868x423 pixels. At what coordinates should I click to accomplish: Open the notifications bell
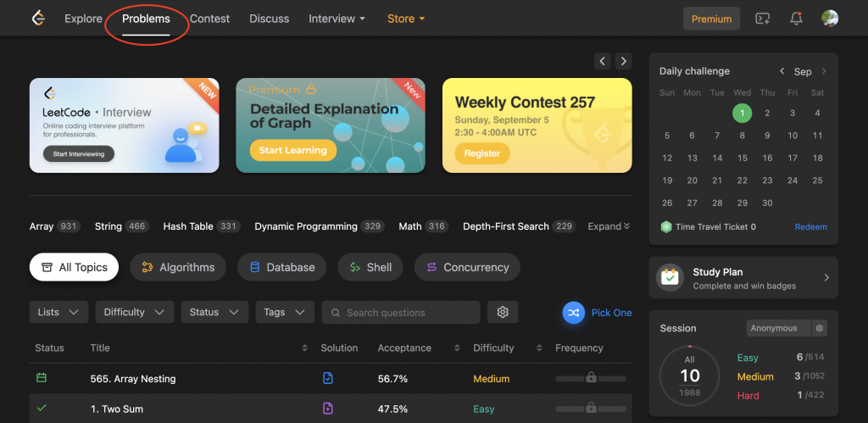pyautogui.click(x=796, y=19)
